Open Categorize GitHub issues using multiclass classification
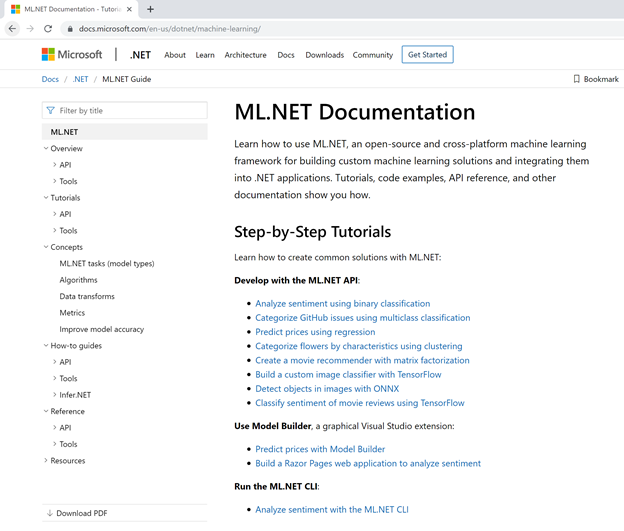The height and width of the screenshot is (531, 624). 363,318
